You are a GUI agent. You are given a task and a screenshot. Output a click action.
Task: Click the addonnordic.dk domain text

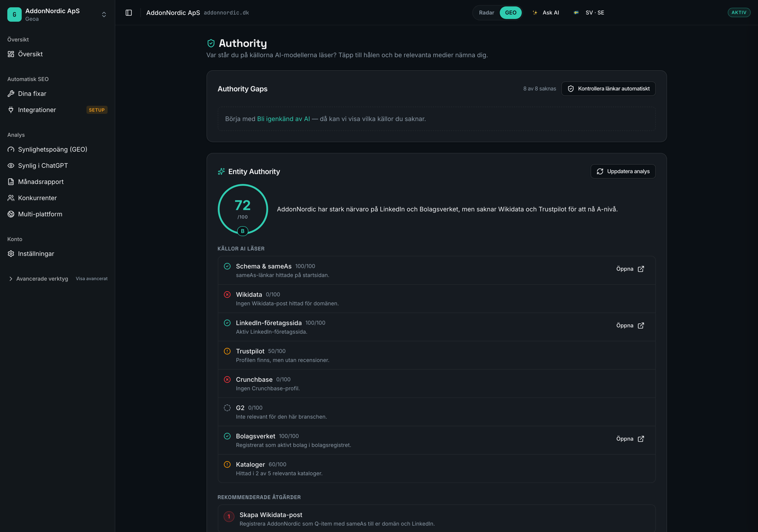226,13
